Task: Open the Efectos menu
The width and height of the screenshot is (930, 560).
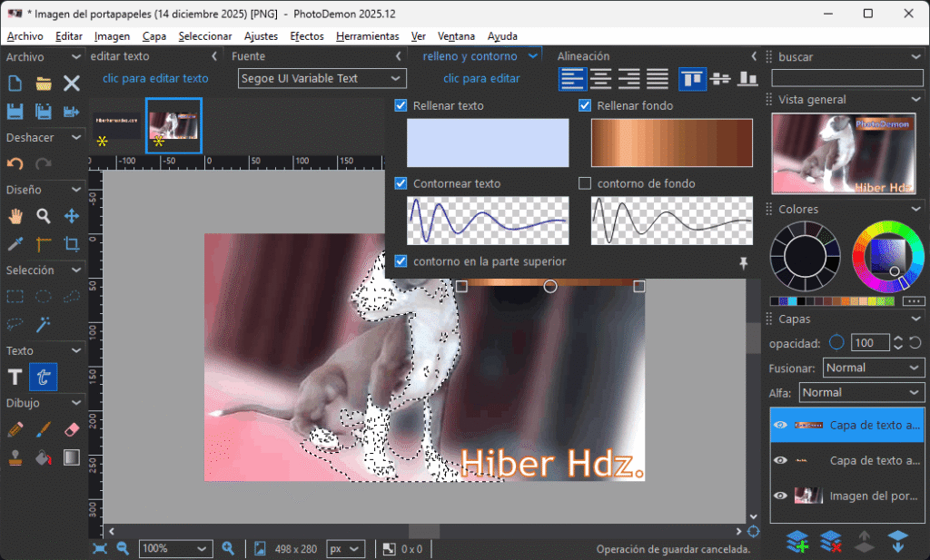Action: 306,36
